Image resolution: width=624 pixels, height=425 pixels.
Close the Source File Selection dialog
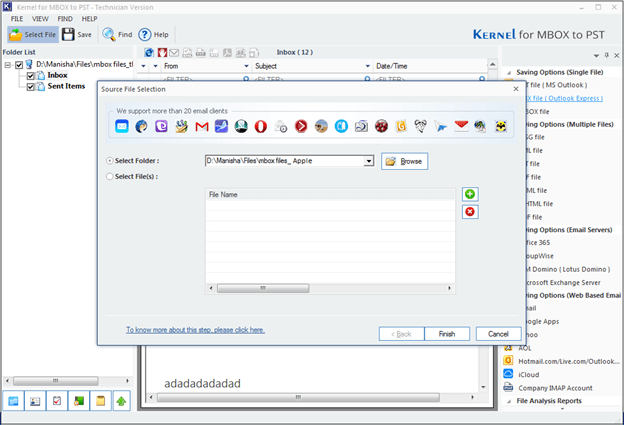click(x=516, y=89)
